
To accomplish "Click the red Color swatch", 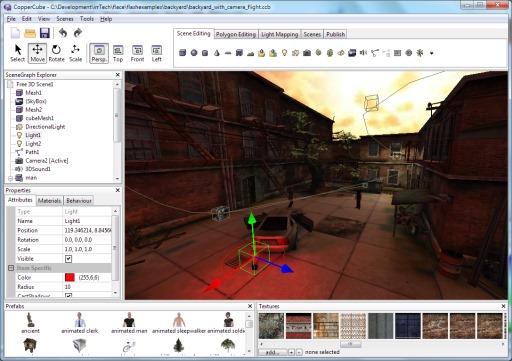I will 70,277.
